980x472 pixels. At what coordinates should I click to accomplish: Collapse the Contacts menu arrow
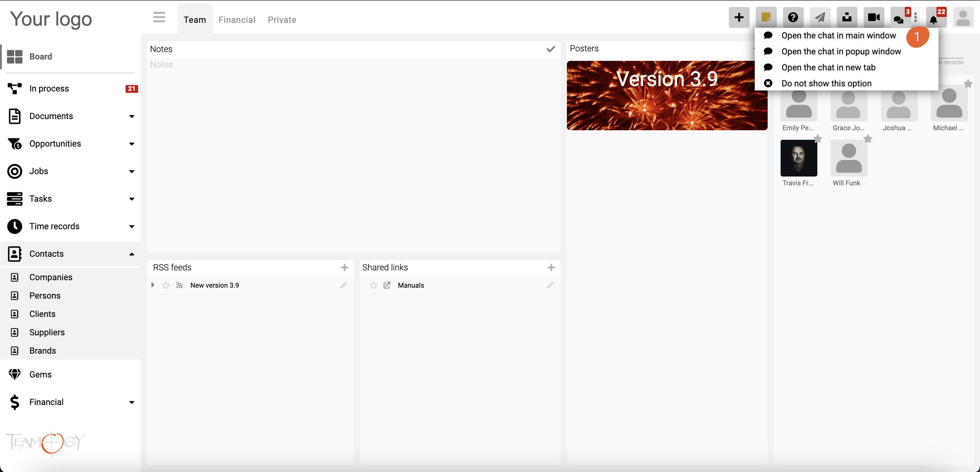coord(132,254)
